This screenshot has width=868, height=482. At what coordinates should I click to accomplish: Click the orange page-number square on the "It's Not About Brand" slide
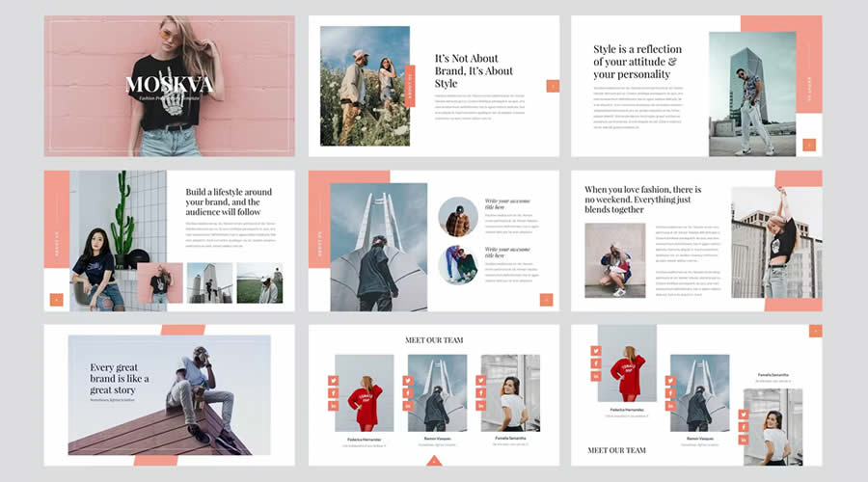[553, 86]
